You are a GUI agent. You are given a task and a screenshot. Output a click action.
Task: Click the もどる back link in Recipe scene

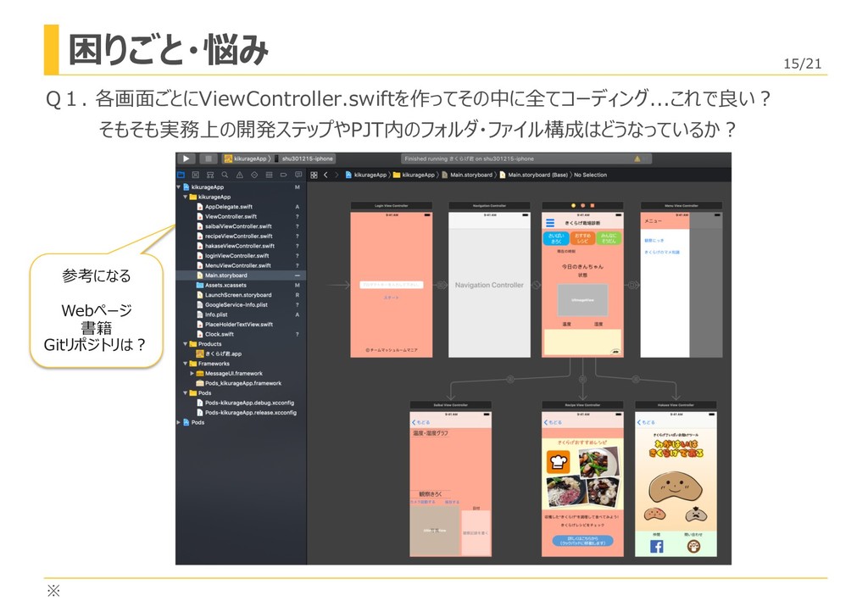tap(553, 422)
